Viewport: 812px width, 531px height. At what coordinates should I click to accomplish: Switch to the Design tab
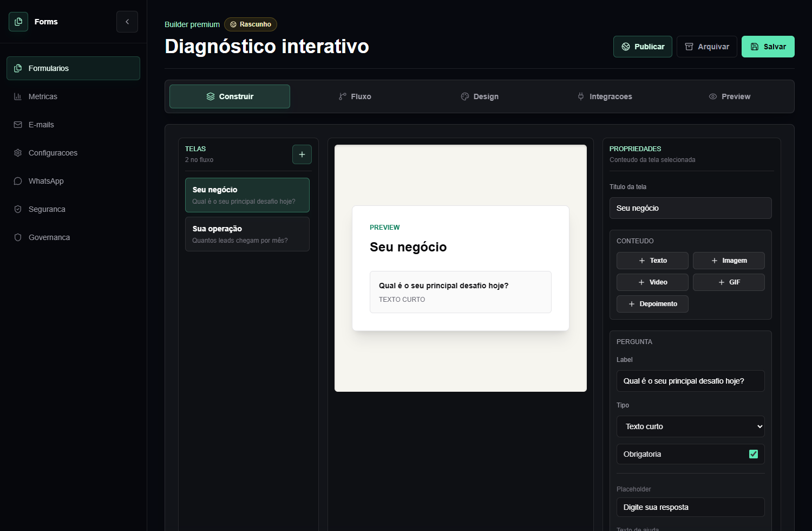click(x=480, y=96)
